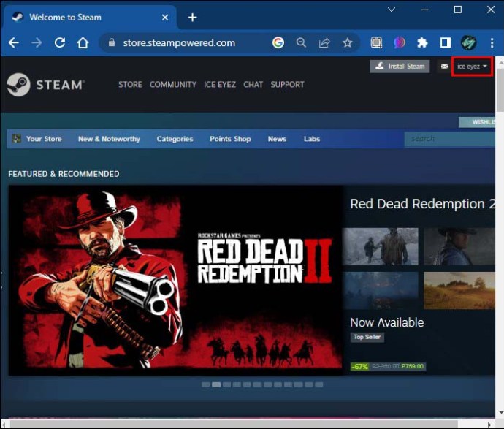
Task: Click the -67% discount price block
Action: coord(389,367)
